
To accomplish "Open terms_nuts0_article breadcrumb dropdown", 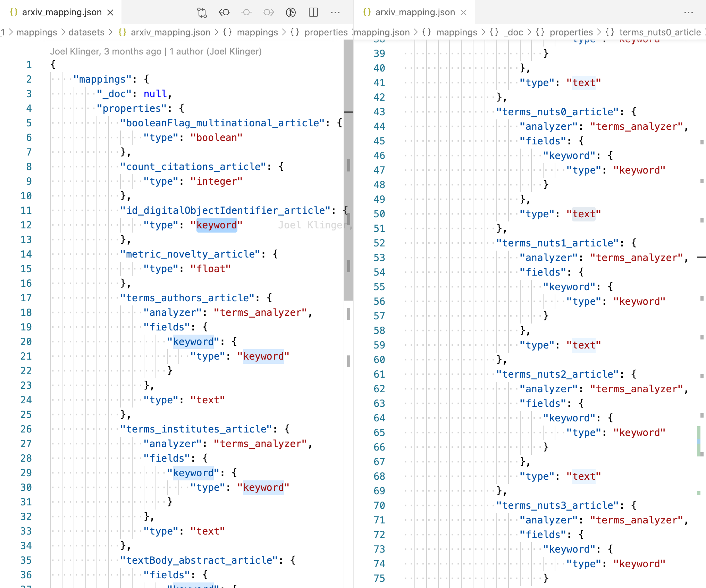I will [659, 32].
